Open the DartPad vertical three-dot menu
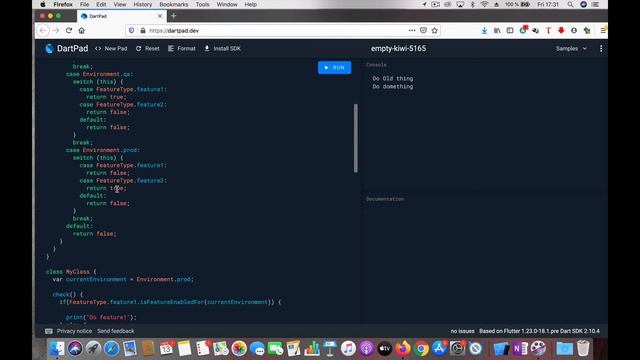This screenshot has width=640, height=360. (x=601, y=49)
